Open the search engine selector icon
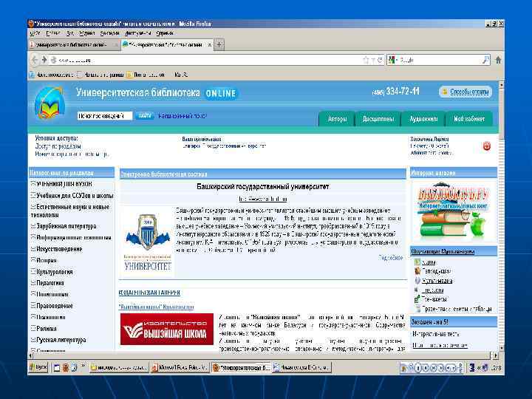The image size is (532, 399). (x=392, y=60)
